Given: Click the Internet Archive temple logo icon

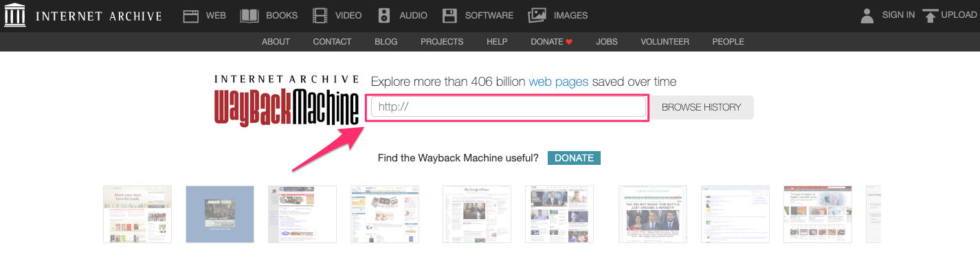Looking at the screenshot, I should (14, 14).
